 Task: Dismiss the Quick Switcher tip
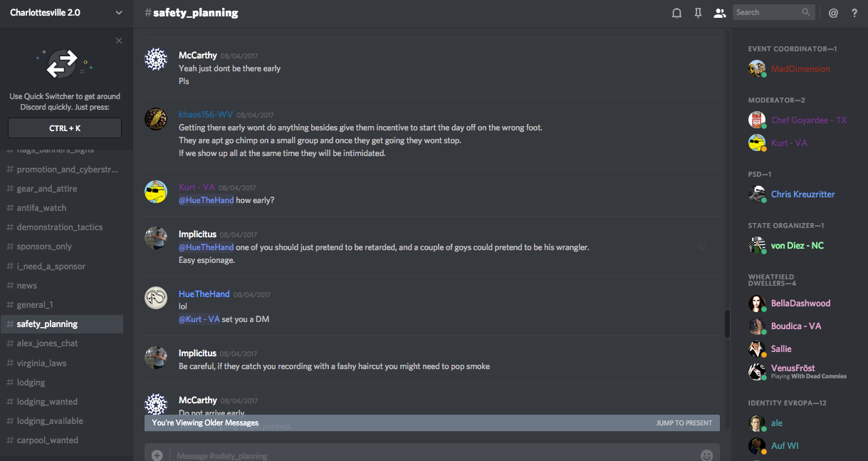119,41
